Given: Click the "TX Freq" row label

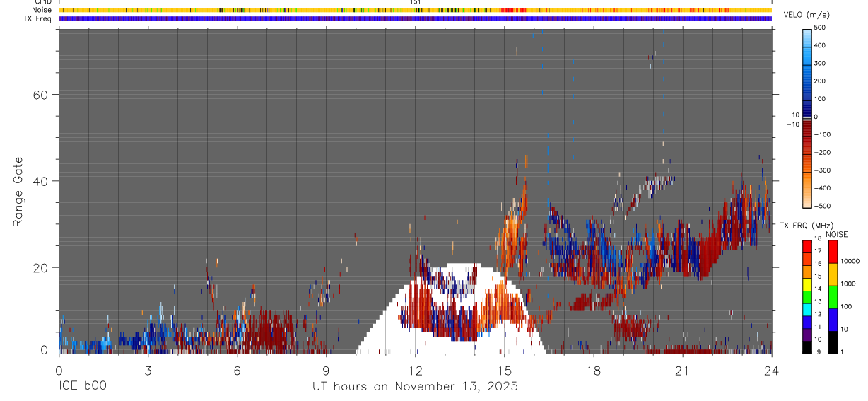Looking at the screenshot, I should [x=38, y=18].
